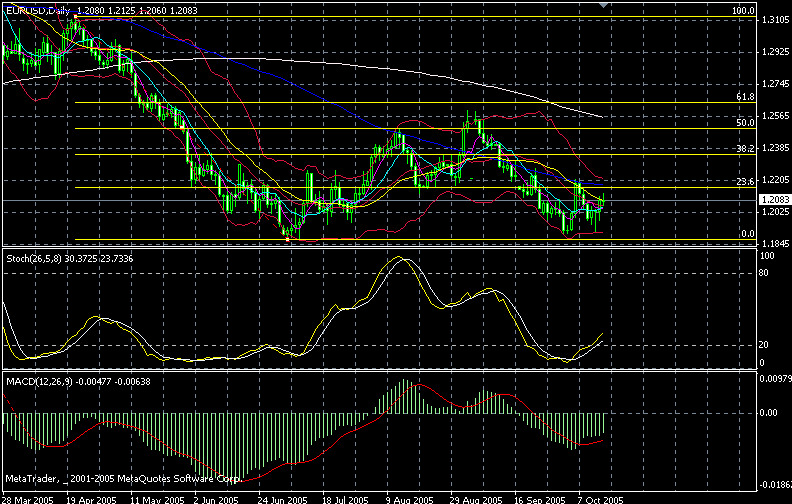
Task: Click the 1.2565 price on the scale
Action: click(x=774, y=116)
